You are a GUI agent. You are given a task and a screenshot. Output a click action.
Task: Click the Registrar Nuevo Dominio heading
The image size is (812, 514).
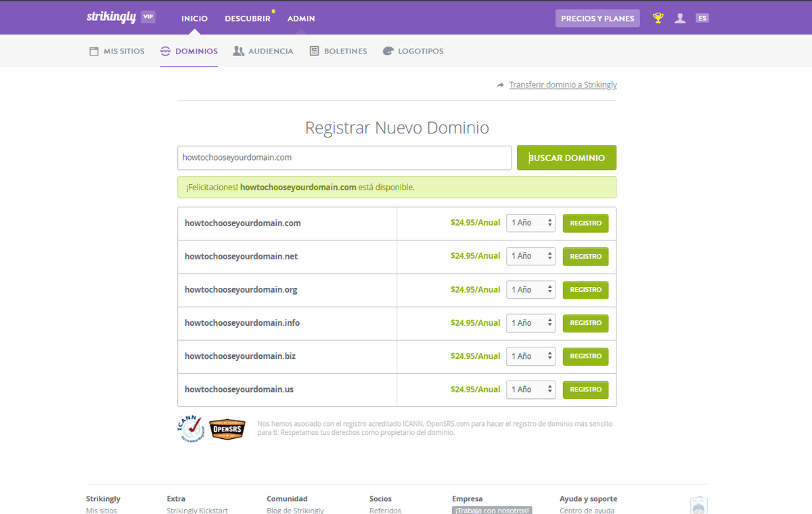(x=397, y=127)
